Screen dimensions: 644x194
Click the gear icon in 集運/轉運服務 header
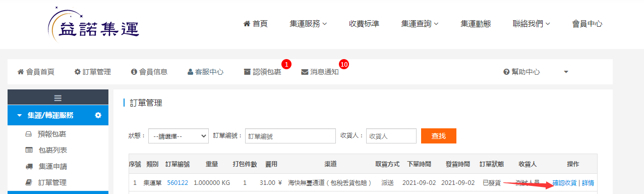pyautogui.click(x=98, y=115)
